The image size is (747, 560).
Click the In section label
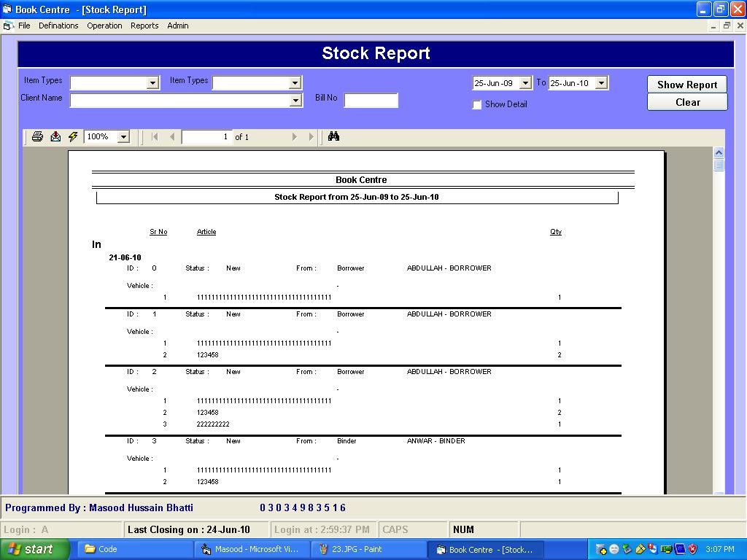click(96, 244)
